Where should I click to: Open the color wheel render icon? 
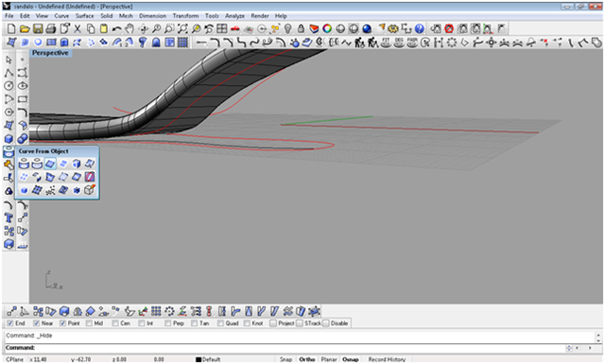coord(327,28)
